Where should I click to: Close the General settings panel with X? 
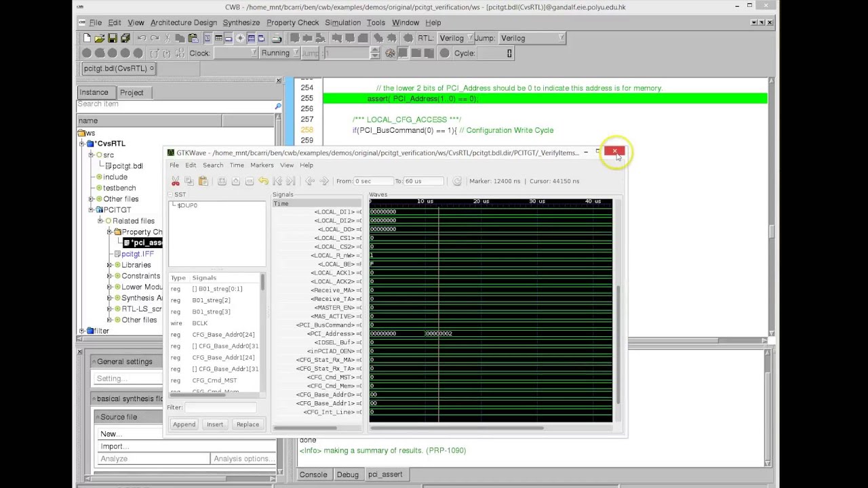click(x=80, y=352)
